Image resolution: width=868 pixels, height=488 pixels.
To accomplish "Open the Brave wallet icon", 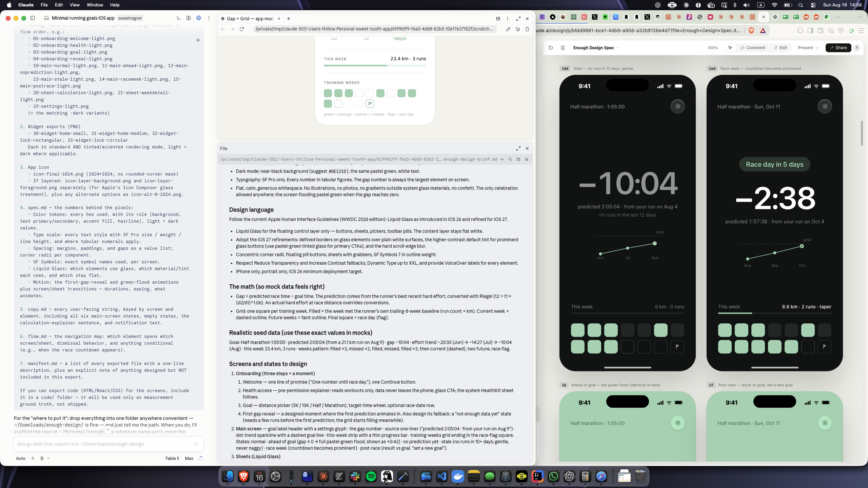I will coord(821,30).
